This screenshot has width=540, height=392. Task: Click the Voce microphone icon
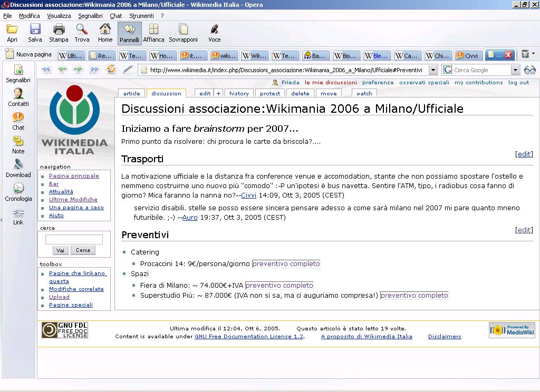[x=214, y=30]
